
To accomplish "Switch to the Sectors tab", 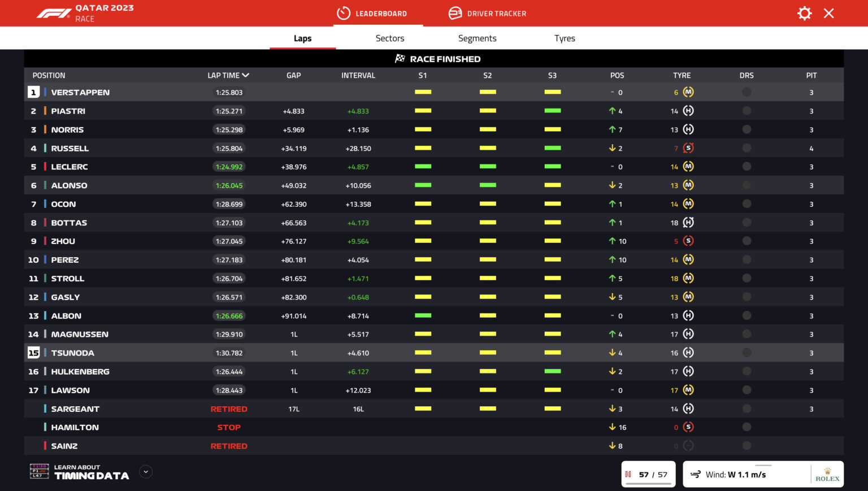I will [x=390, y=38].
